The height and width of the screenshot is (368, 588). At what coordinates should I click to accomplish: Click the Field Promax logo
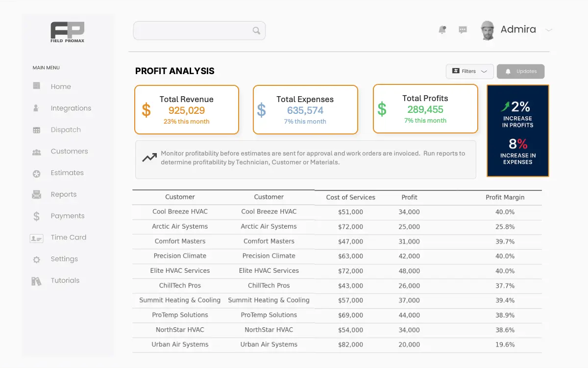[68, 32]
